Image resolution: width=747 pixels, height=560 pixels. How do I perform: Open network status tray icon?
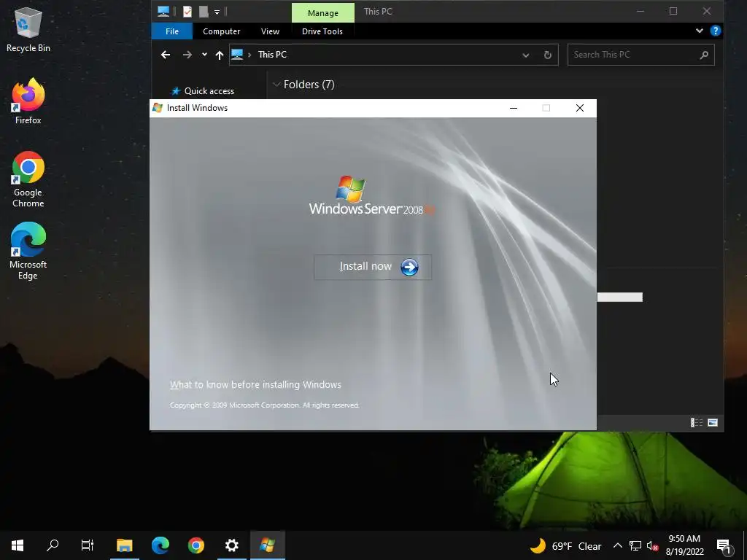point(635,545)
